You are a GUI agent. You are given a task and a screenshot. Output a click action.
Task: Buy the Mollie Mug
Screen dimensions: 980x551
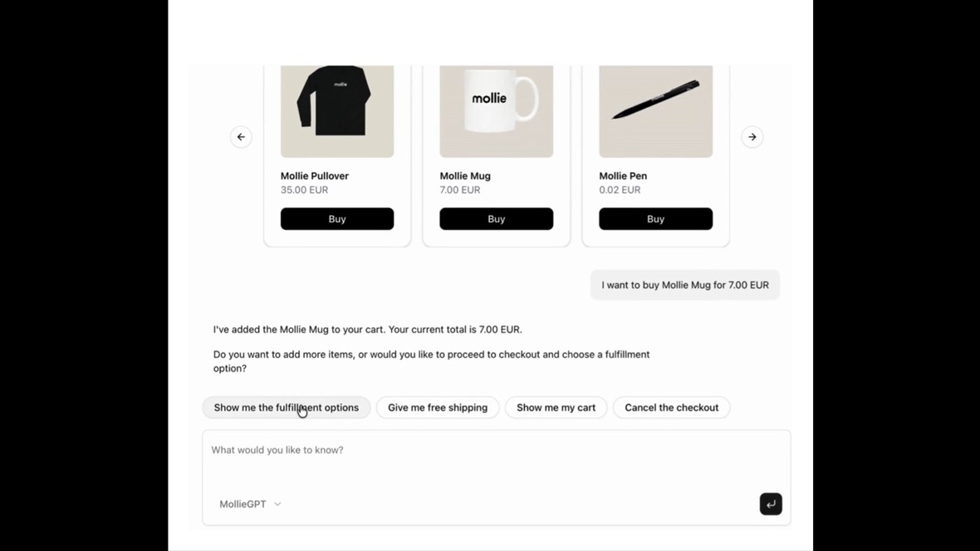(x=496, y=219)
